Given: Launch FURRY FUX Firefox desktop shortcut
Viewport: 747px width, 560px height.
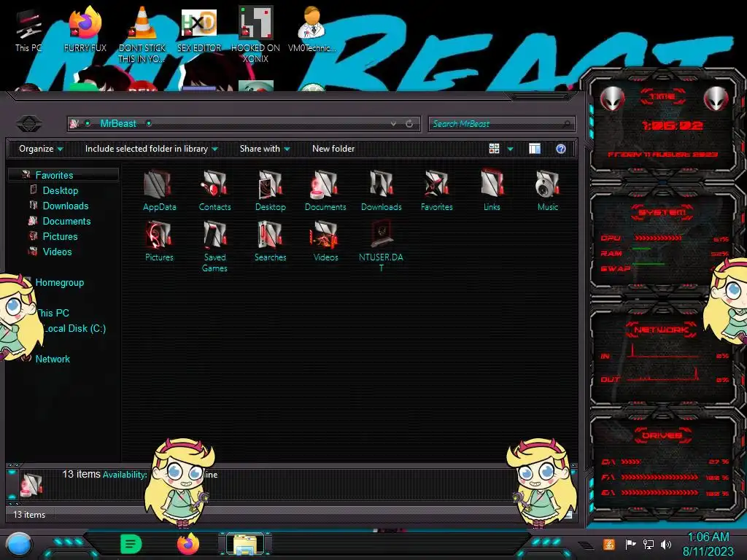Looking at the screenshot, I should [x=85, y=29].
